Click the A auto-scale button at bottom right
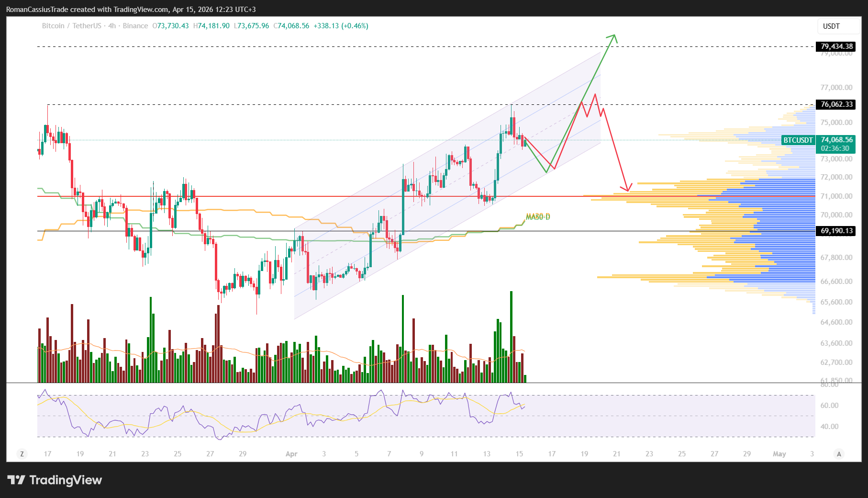This screenshot has width=868, height=498. pos(839,454)
